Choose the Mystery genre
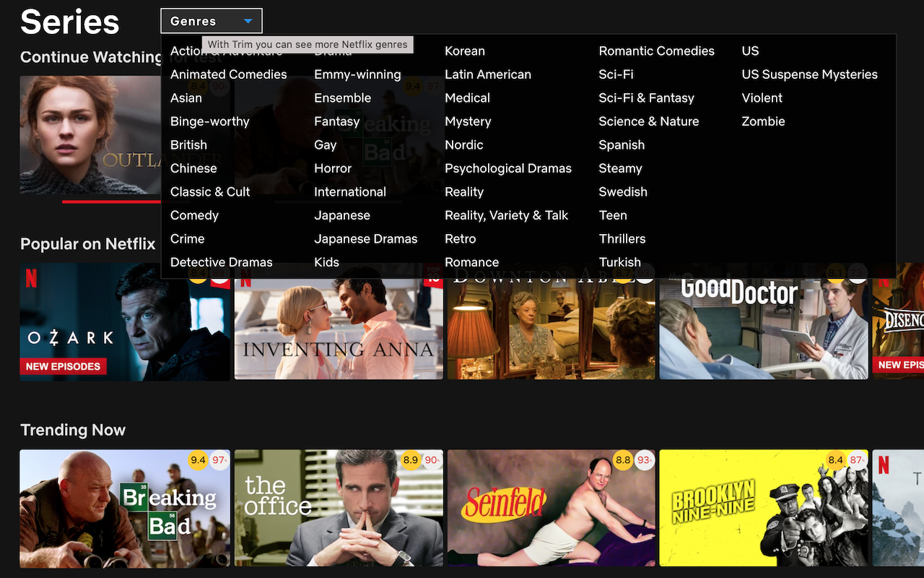 (468, 121)
